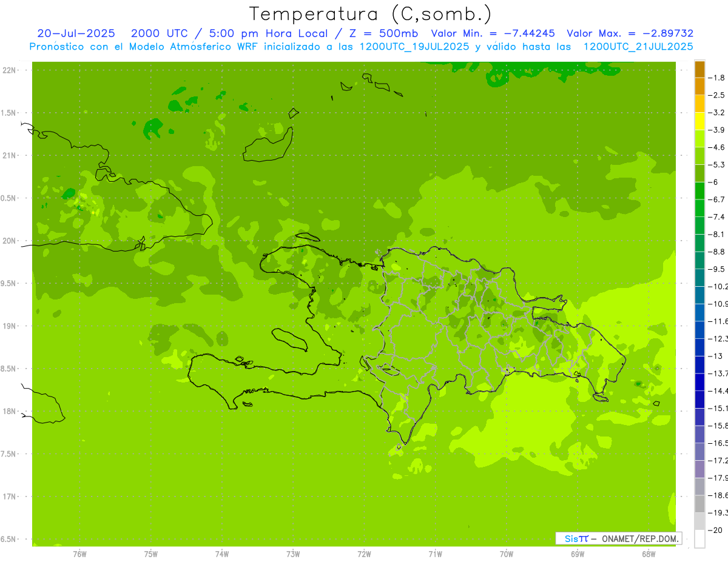Select the -10.9 teal legend segment

pos(699,295)
